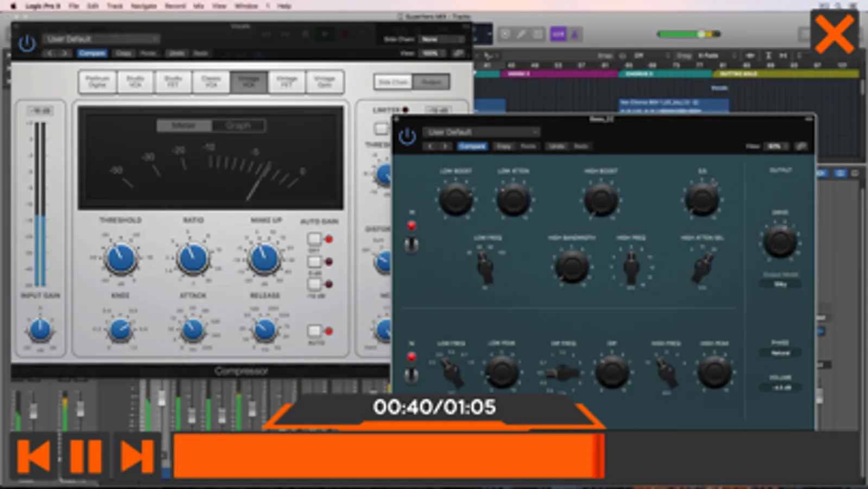This screenshot has height=489, width=868.
Task: Click the Knee knob in Compressor
Action: tap(120, 329)
